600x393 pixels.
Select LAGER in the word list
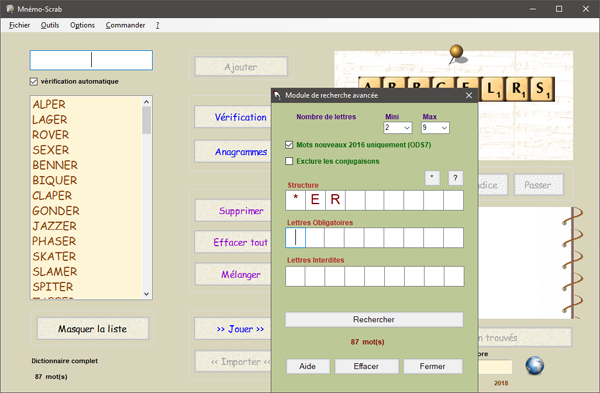tap(50, 120)
